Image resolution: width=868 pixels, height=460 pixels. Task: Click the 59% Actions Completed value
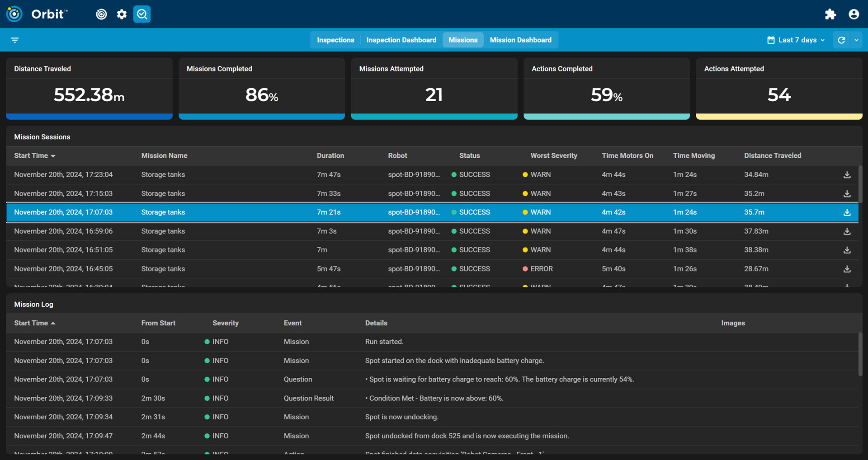[607, 95]
